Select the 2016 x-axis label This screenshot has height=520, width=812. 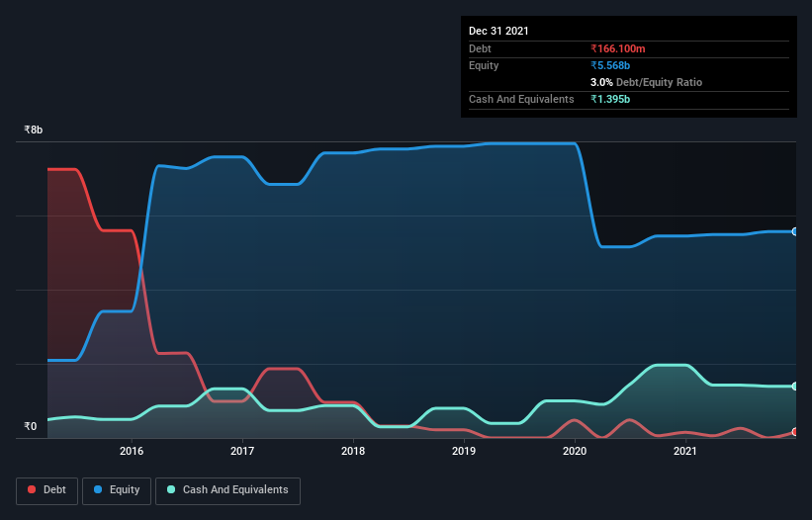click(x=132, y=451)
